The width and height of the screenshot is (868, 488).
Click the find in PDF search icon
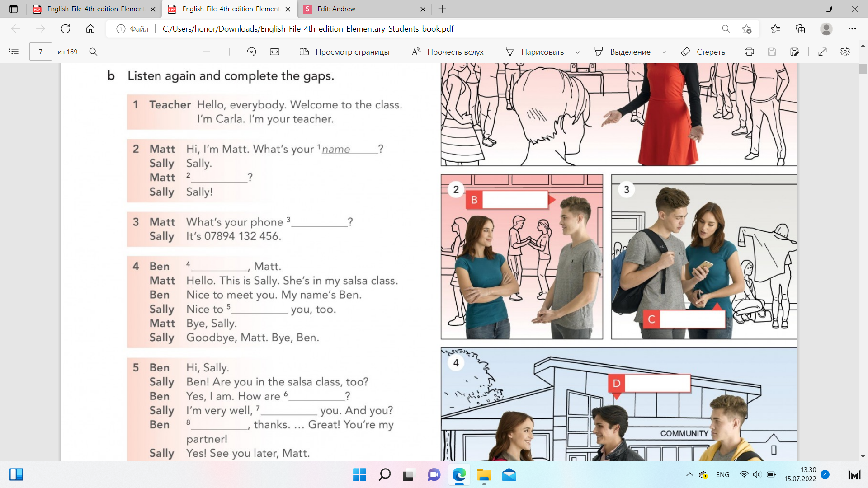point(93,52)
